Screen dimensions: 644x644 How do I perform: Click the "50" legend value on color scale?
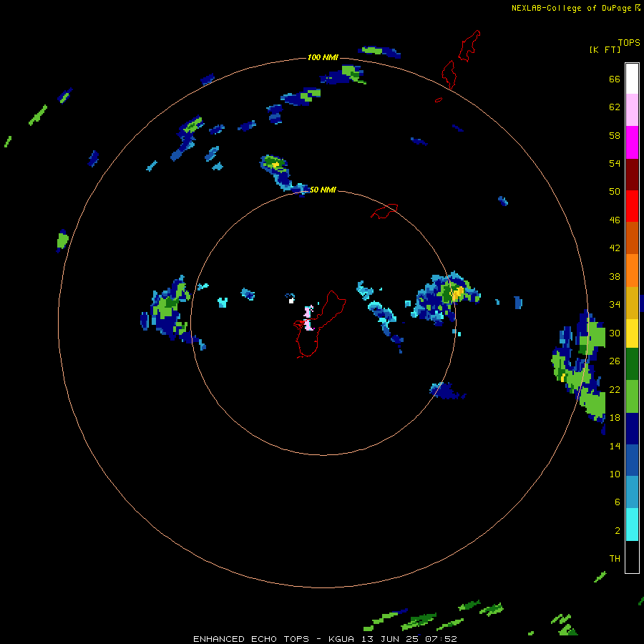pos(615,192)
